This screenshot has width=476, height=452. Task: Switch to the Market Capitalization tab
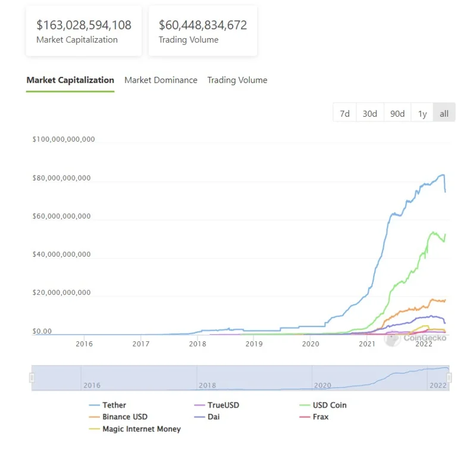pos(70,80)
